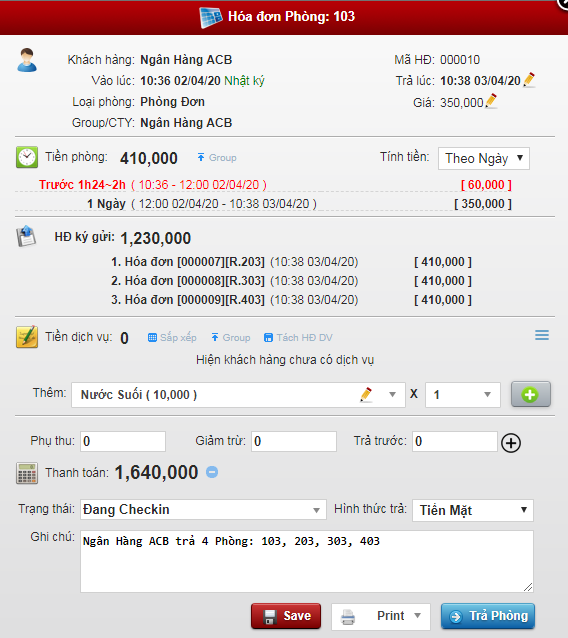This screenshot has height=638, width=568.
Task: Click the pencil icon in Nước Suối selector
Action: pyautogui.click(x=366, y=394)
